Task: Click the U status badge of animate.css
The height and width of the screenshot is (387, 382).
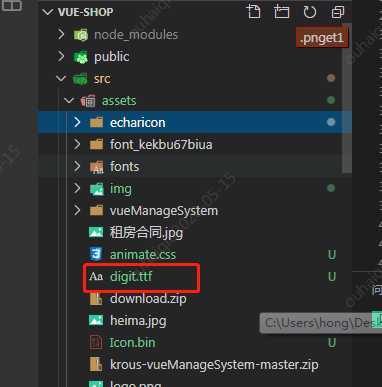Action: point(332,255)
